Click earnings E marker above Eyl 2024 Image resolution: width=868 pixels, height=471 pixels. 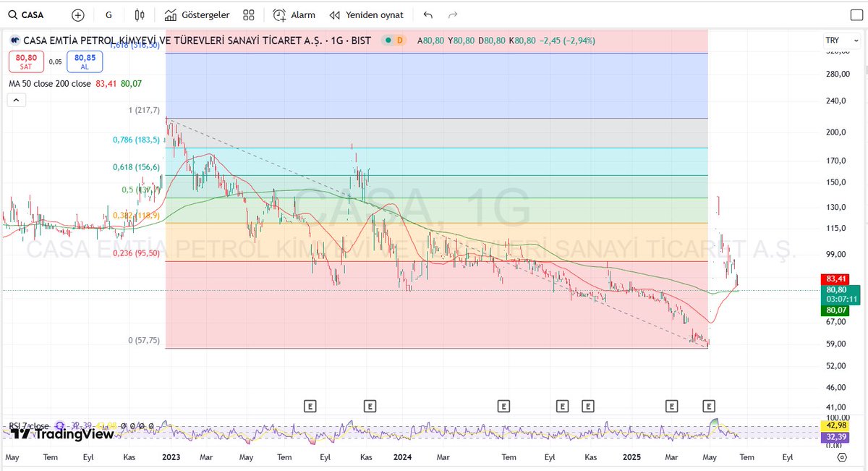(562, 406)
